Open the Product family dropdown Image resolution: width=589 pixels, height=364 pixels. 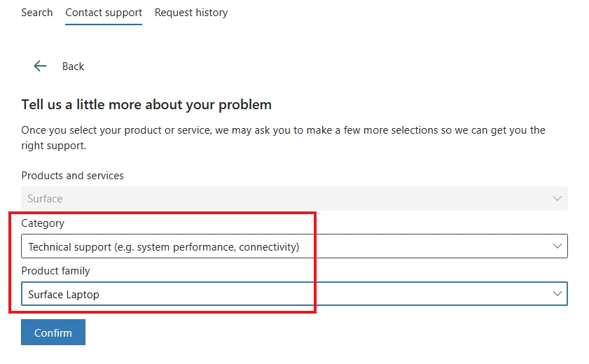coord(294,294)
